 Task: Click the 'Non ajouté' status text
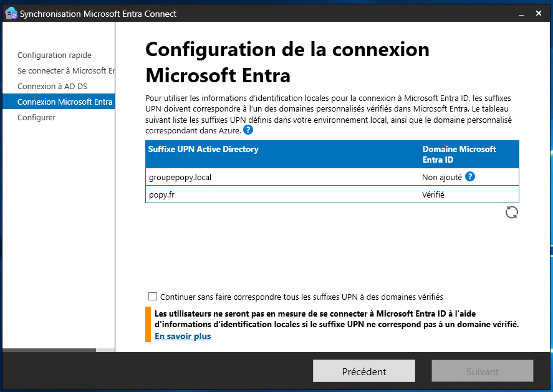click(x=442, y=177)
